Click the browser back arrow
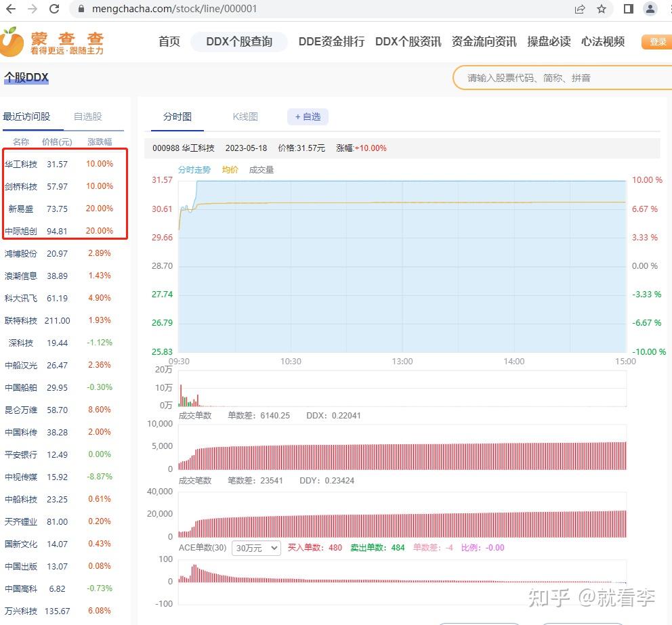This screenshot has height=625, width=672. click(x=11, y=9)
